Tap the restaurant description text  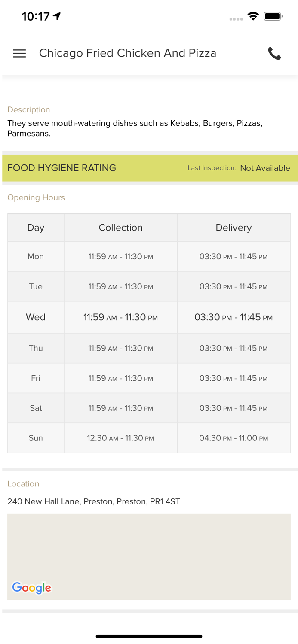(135, 128)
